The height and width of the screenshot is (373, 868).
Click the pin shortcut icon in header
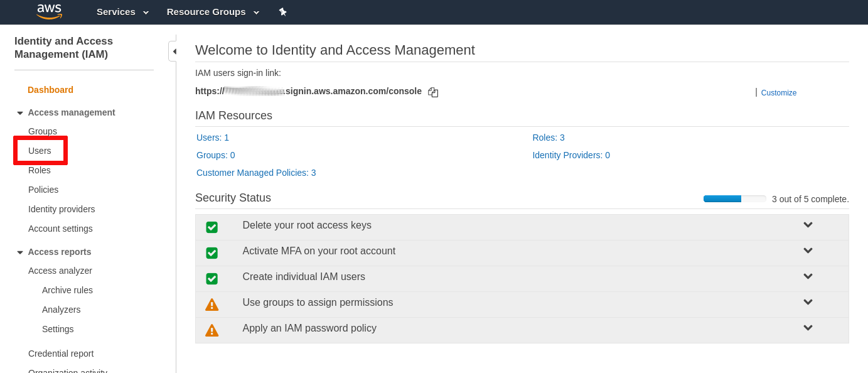pos(283,12)
